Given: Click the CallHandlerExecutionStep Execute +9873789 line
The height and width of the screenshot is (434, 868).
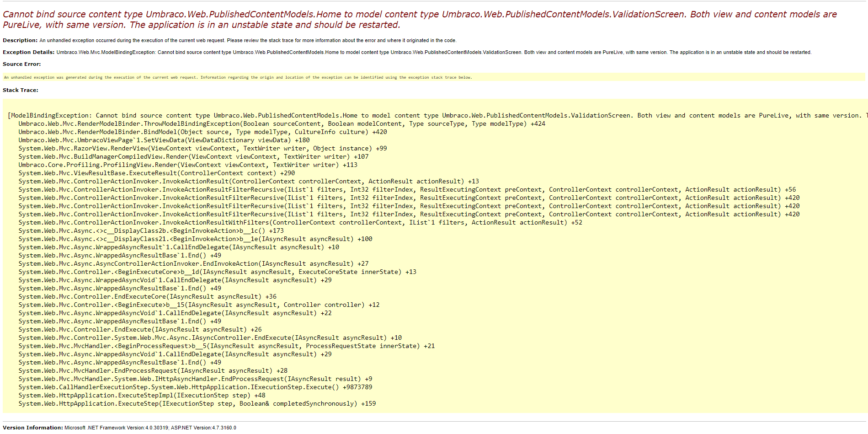Looking at the screenshot, I should [195, 387].
